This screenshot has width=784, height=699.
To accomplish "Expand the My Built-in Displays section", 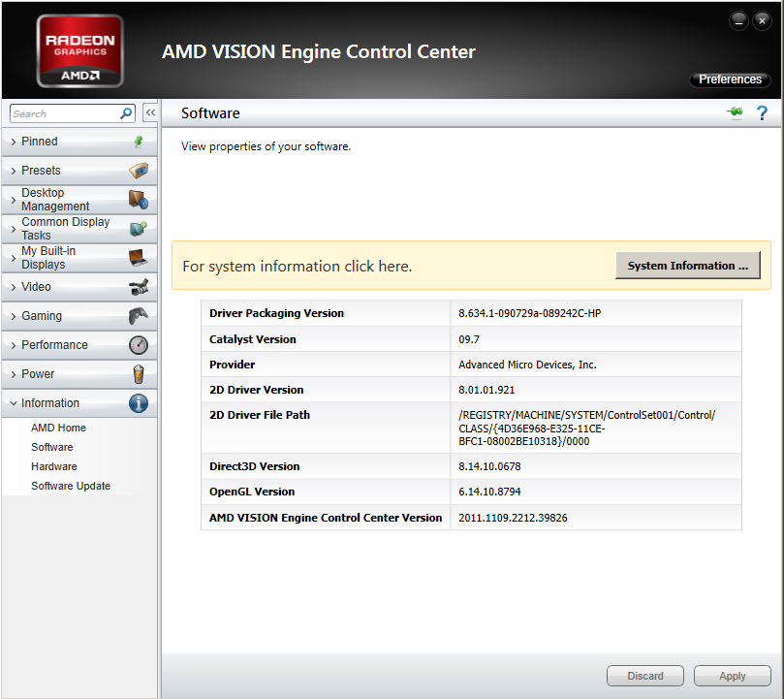I will [79, 258].
